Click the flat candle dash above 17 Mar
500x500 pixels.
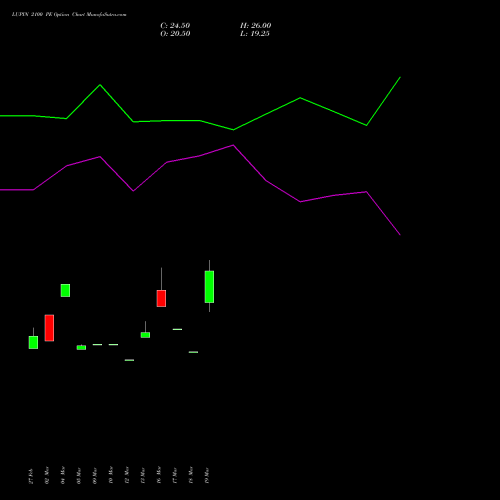point(177,329)
